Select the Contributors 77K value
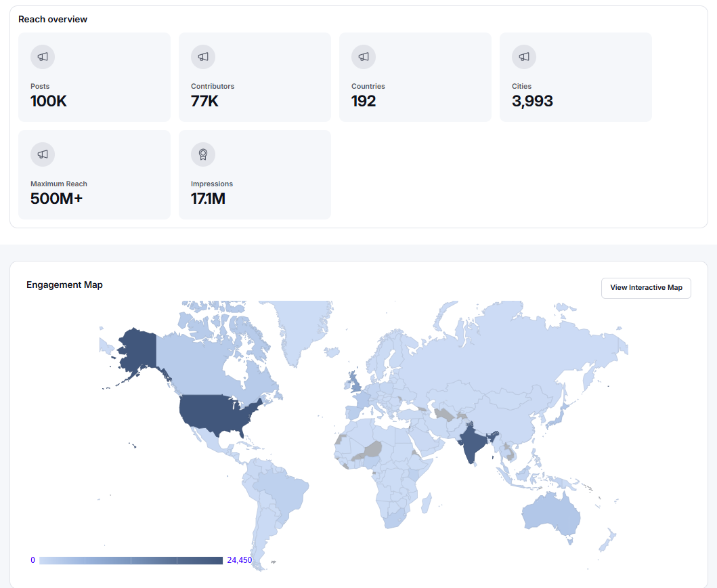The height and width of the screenshot is (588, 717). [204, 101]
